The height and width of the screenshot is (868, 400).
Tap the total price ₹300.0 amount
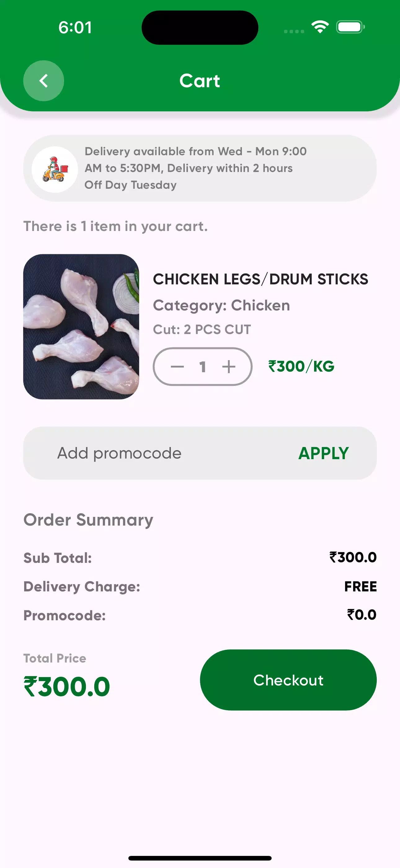(67, 686)
